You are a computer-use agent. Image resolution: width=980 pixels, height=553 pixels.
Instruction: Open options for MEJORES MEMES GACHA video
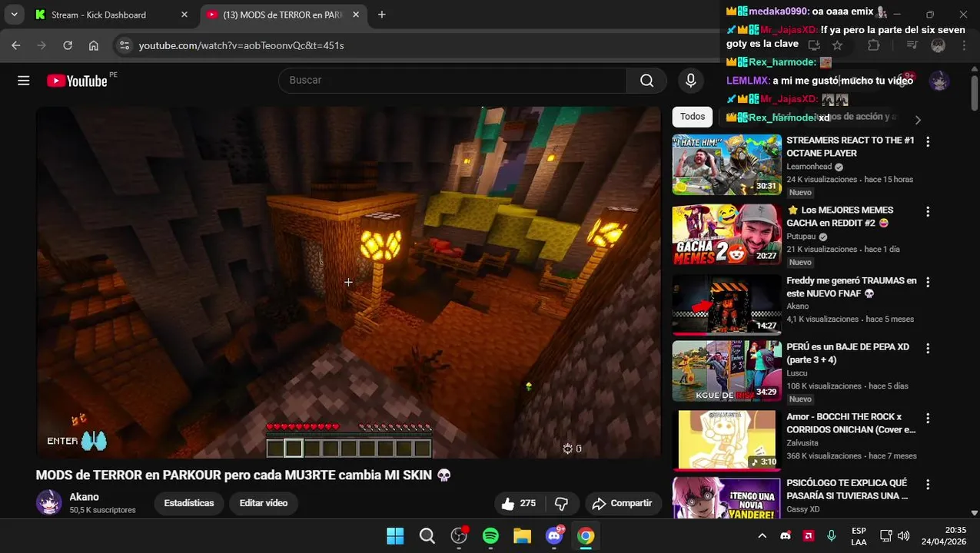[928, 211]
